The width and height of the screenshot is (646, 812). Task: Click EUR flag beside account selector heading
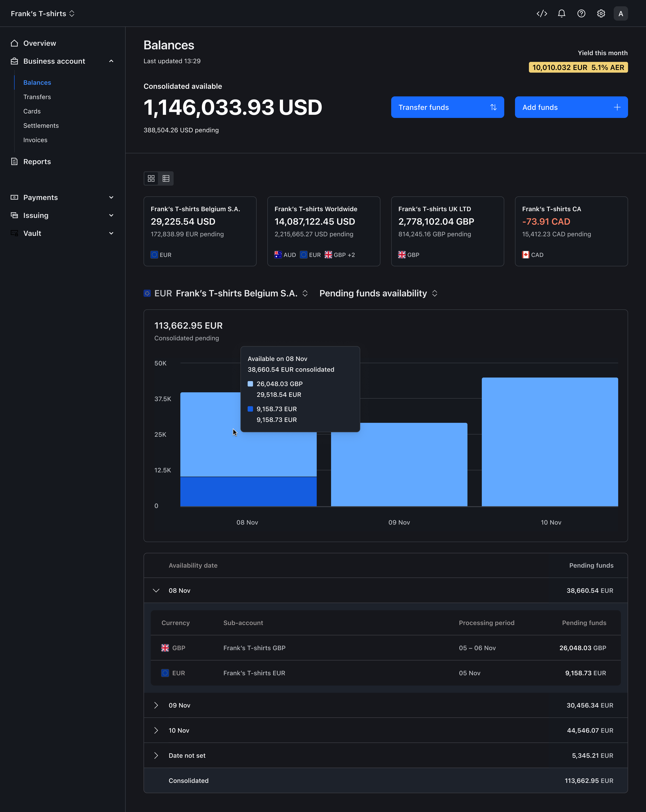click(147, 293)
